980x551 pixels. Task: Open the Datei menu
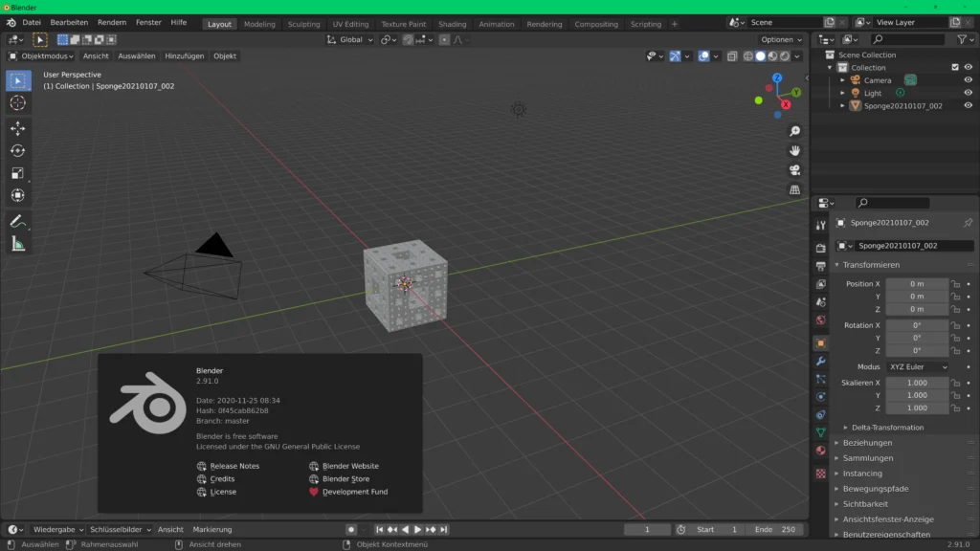[32, 23]
